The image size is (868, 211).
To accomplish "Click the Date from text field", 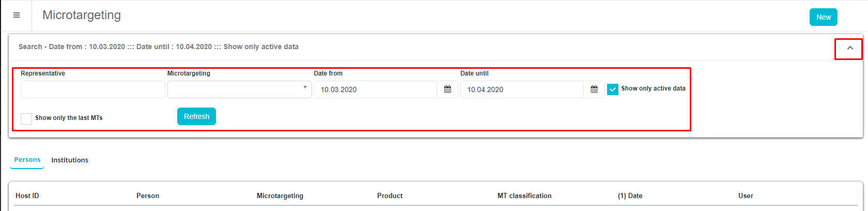I will coord(376,89).
